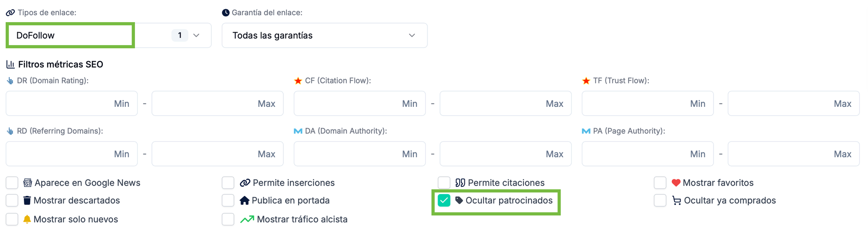Click the PA Page Authority Max field
This screenshot has width=868, height=242.
pyautogui.click(x=793, y=154)
